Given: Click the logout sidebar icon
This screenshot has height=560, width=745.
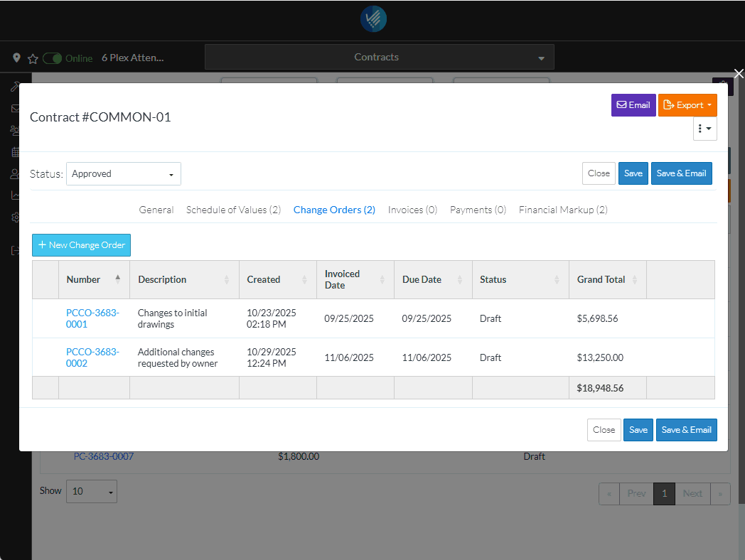Looking at the screenshot, I should tap(15, 250).
